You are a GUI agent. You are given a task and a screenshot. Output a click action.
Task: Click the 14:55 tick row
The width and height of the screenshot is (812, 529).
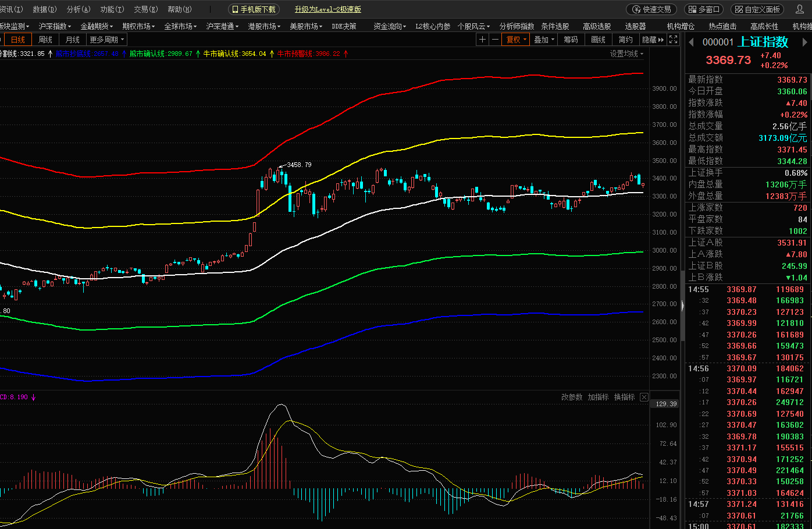pyautogui.click(x=748, y=289)
